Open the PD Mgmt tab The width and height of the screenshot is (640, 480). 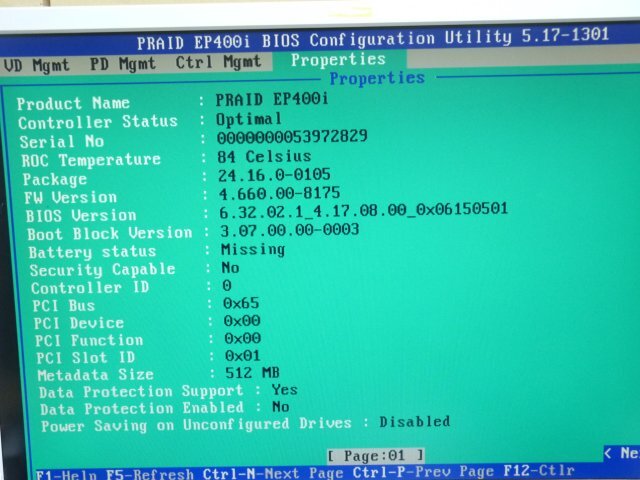[x=122, y=64]
